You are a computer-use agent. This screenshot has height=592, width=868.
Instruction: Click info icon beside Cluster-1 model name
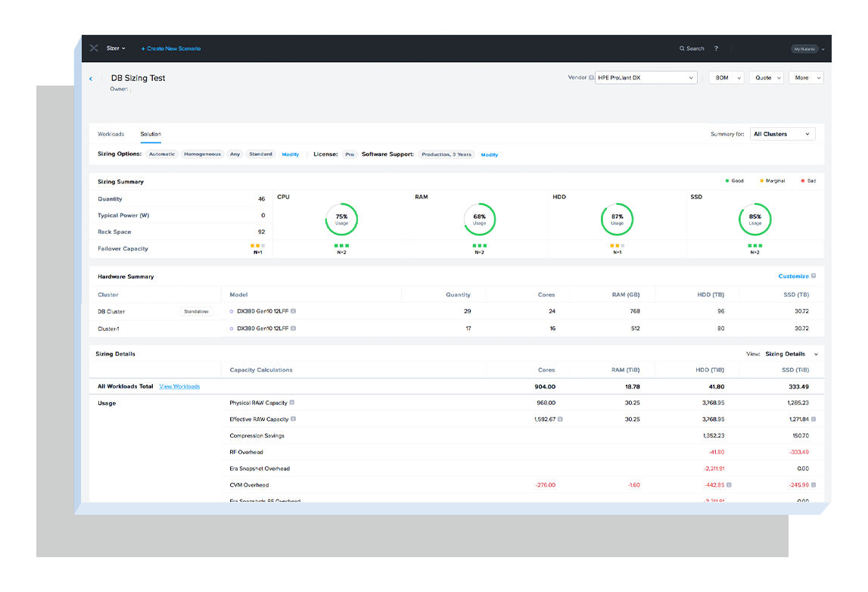tap(294, 328)
